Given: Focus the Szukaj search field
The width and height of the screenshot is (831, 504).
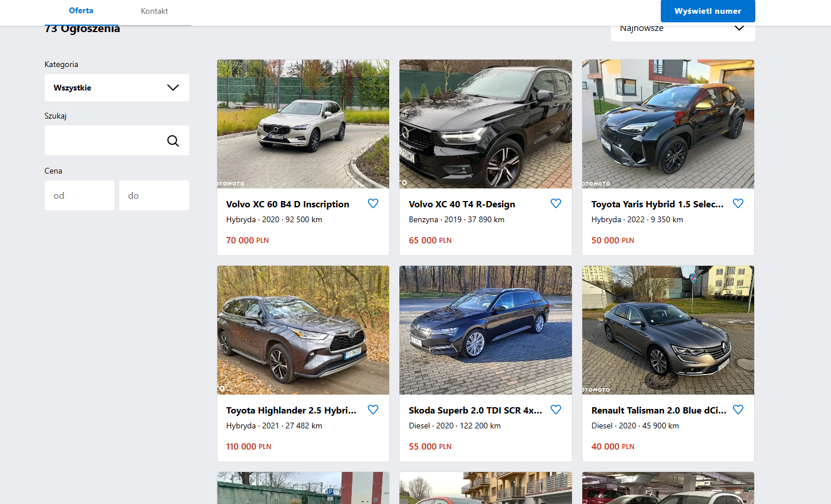Looking at the screenshot, I should click(x=117, y=140).
